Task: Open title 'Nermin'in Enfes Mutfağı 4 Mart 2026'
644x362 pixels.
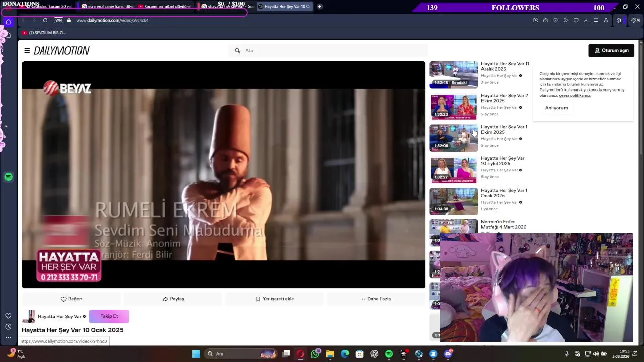Action: click(504, 224)
